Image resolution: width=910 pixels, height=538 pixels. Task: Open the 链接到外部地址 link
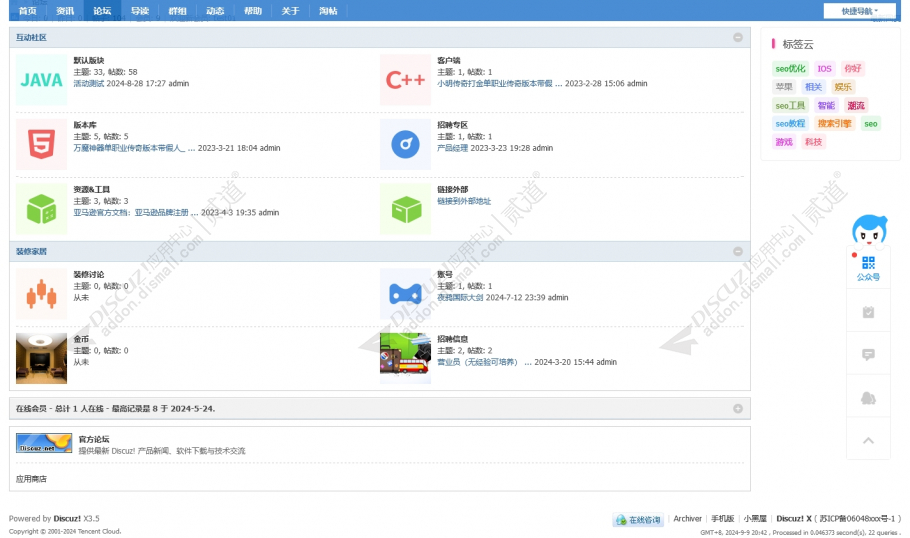pos(464,201)
